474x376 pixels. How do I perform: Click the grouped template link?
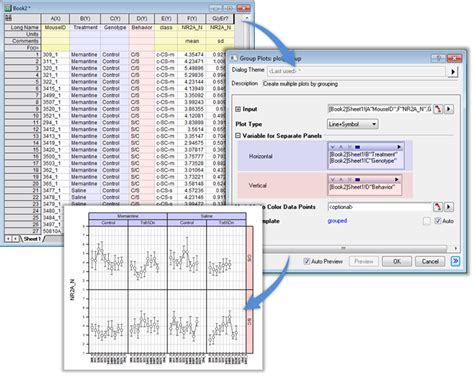pos(337,221)
